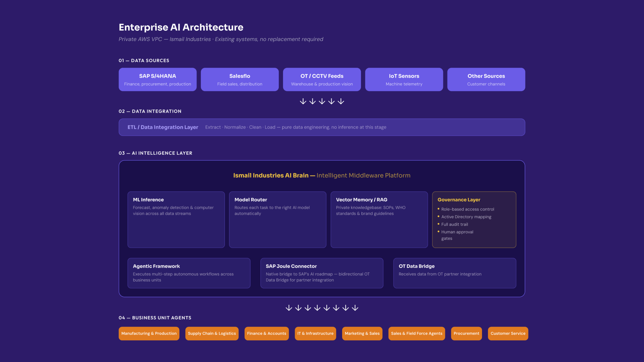
Task: Click the Manufacturing & Production agent pill
Action: coord(149,334)
